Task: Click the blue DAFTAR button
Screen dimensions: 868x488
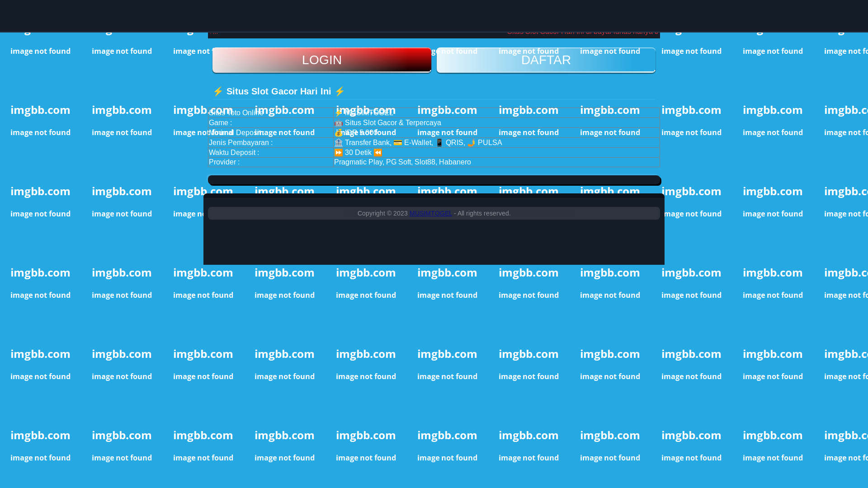Action: click(x=546, y=60)
